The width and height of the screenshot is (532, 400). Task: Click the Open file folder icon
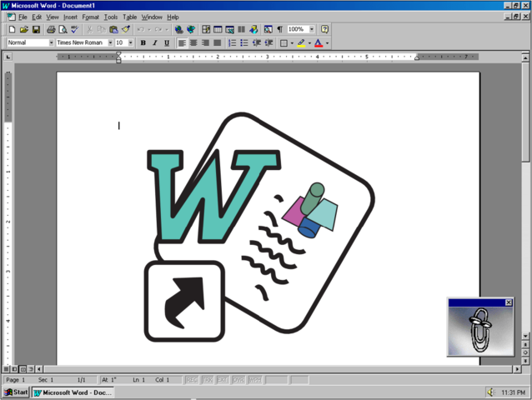pos(23,29)
